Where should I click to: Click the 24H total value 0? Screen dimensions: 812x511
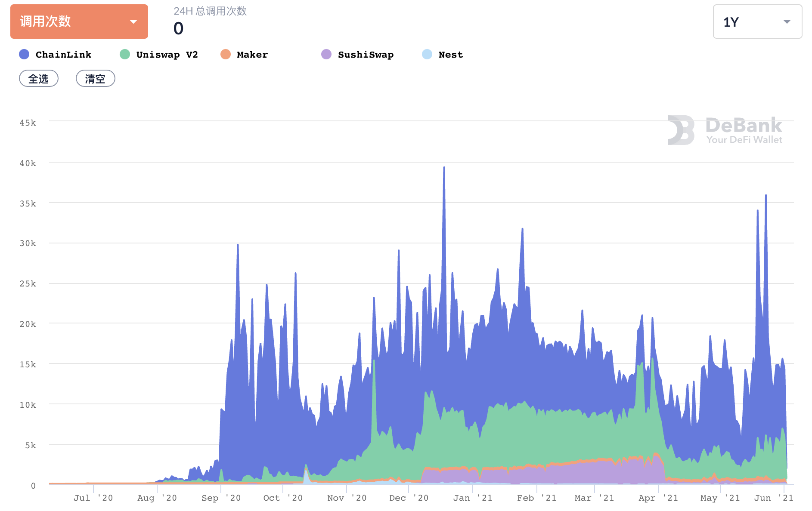click(x=178, y=29)
